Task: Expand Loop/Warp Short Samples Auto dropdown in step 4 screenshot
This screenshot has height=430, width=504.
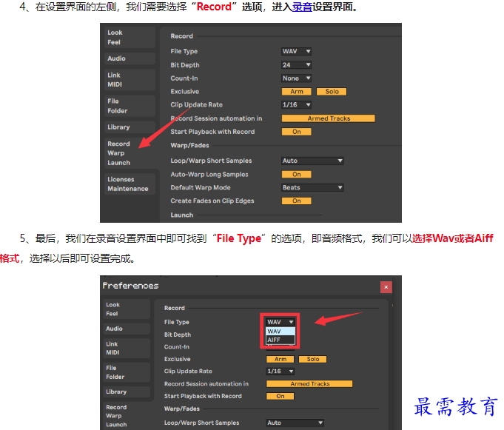Action: (312, 161)
